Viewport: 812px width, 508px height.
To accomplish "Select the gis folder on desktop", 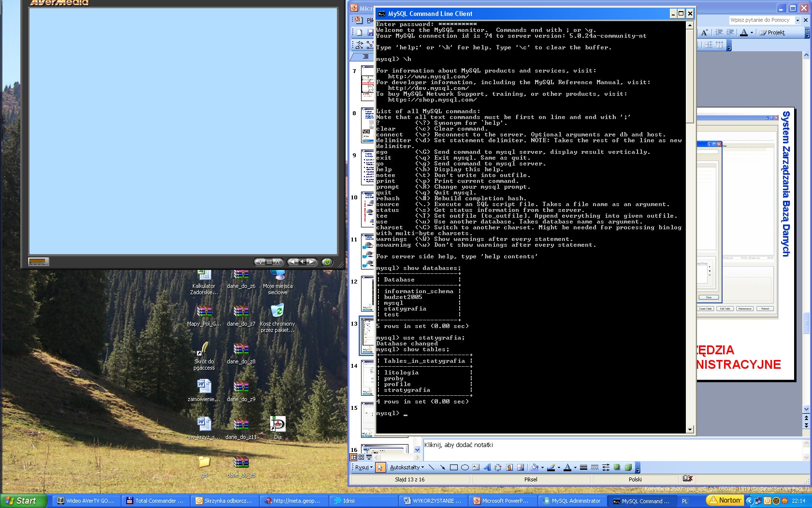I will pos(204,466).
